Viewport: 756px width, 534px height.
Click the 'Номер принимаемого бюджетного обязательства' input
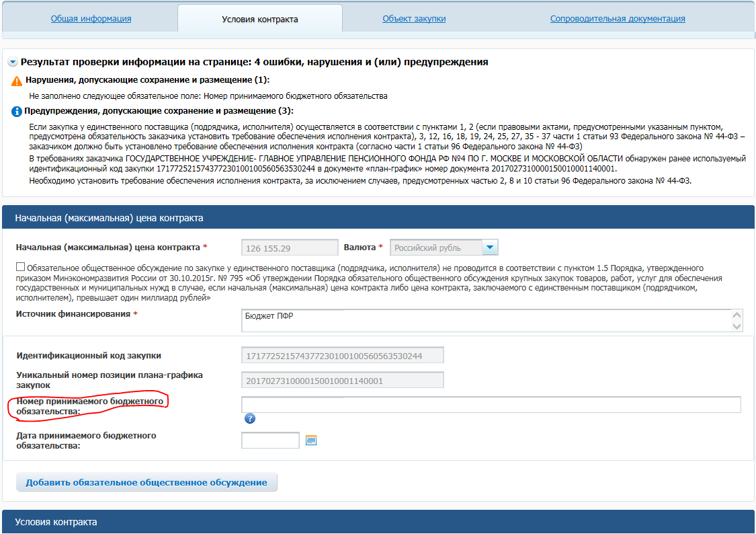491,404
